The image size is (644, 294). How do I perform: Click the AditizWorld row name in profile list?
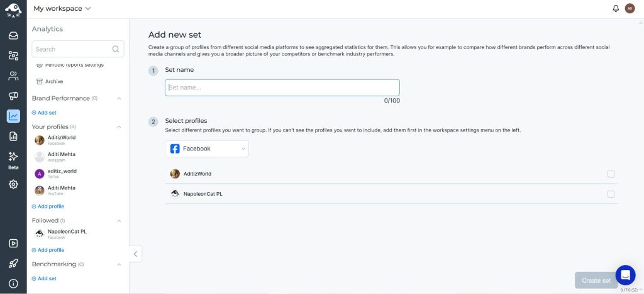click(x=197, y=174)
